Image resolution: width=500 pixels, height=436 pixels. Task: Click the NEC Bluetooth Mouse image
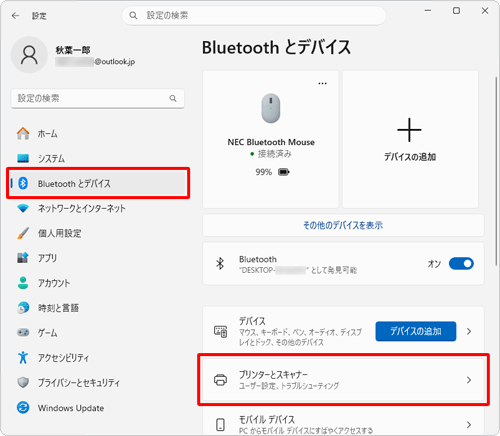pyautogui.click(x=271, y=108)
